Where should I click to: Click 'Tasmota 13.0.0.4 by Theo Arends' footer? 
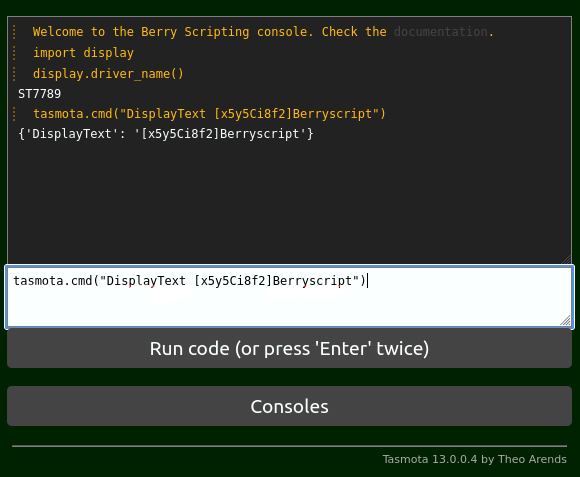475,459
